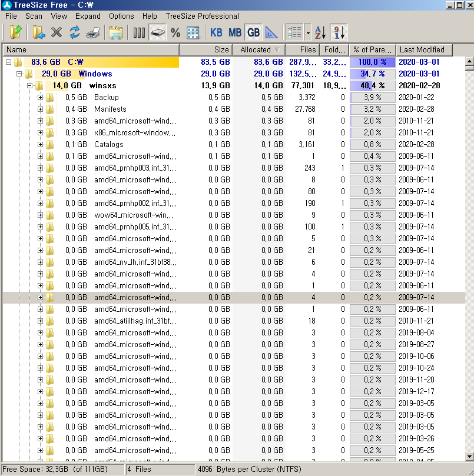This screenshot has width=474, height=476.
Task: Click the Windows folder icon in tree
Action: click(x=29, y=74)
